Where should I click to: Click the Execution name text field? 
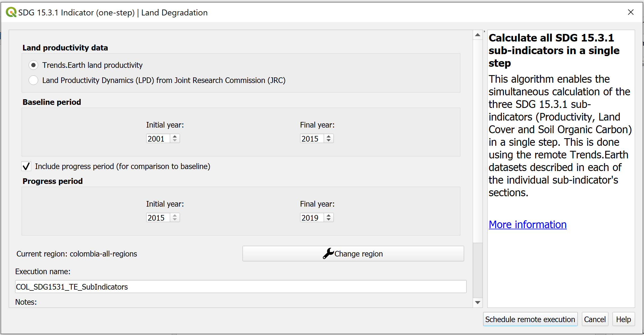point(240,287)
